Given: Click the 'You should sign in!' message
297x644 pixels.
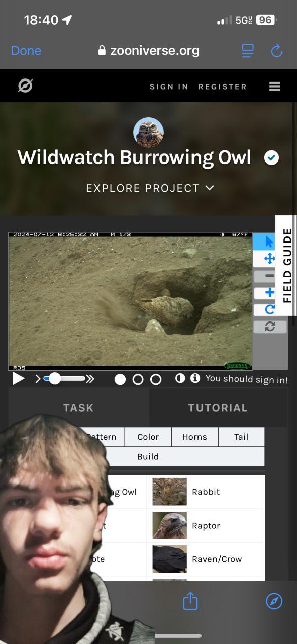Looking at the screenshot, I should point(246,379).
